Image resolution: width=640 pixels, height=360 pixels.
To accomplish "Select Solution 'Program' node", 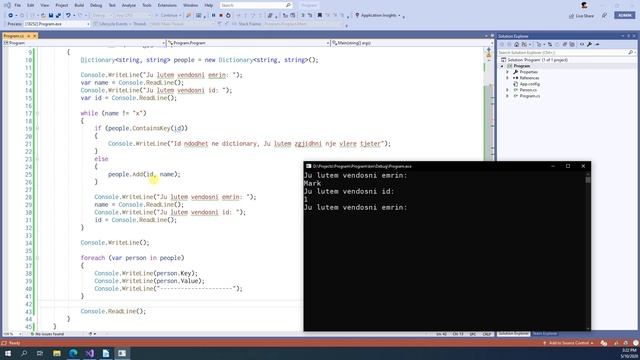I will point(537,60).
